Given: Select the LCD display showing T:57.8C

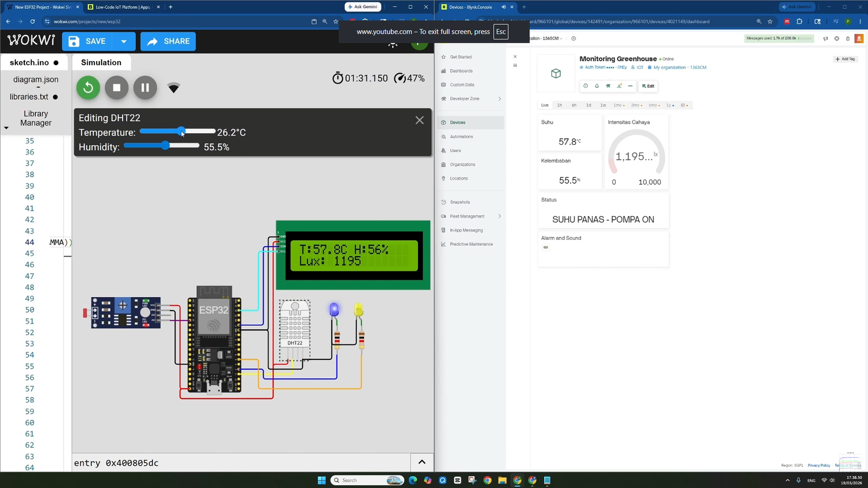Looking at the screenshot, I should pyautogui.click(x=353, y=255).
